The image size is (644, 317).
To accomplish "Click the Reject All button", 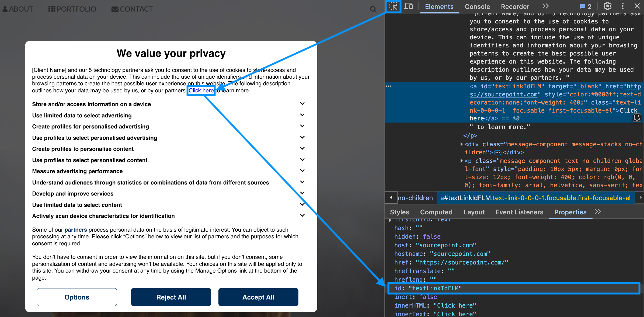I will pos(171,297).
